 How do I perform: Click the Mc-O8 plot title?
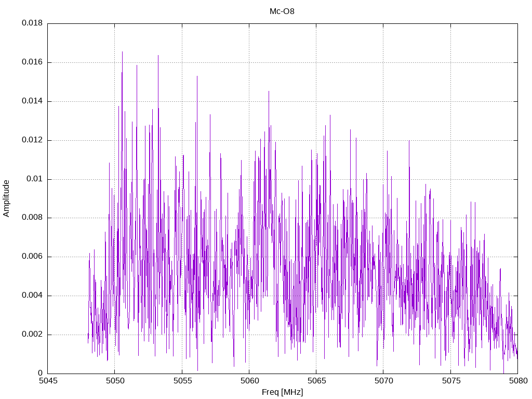[x=282, y=11]
